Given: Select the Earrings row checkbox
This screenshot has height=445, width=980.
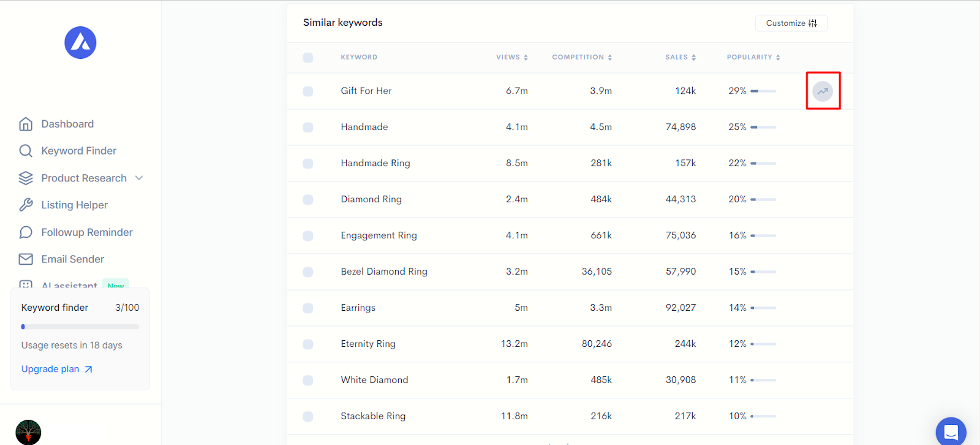Looking at the screenshot, I should (x=308, y=308).
